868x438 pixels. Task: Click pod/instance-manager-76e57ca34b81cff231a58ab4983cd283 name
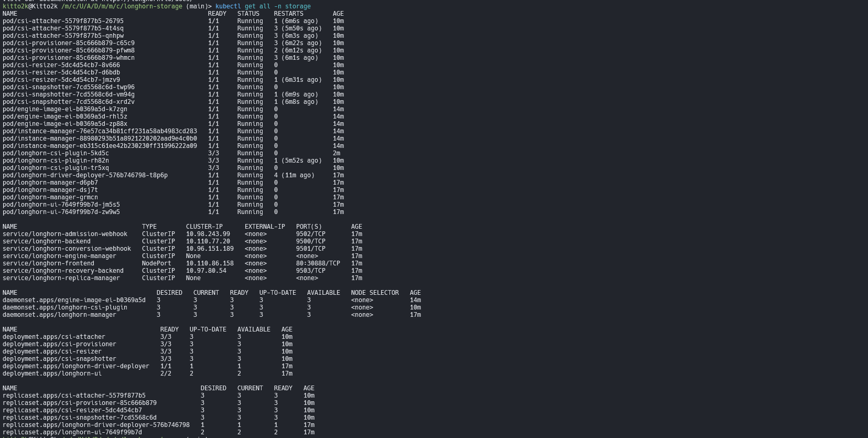click(100, 131)
